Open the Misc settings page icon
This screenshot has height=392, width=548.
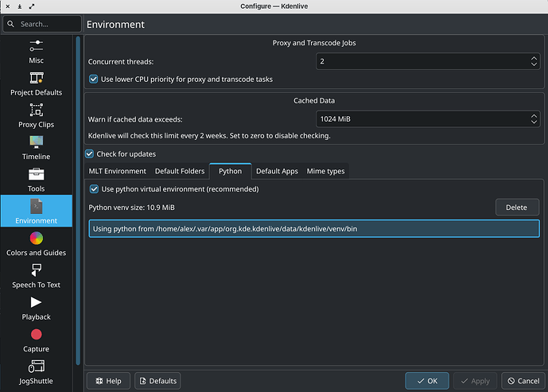37,46
